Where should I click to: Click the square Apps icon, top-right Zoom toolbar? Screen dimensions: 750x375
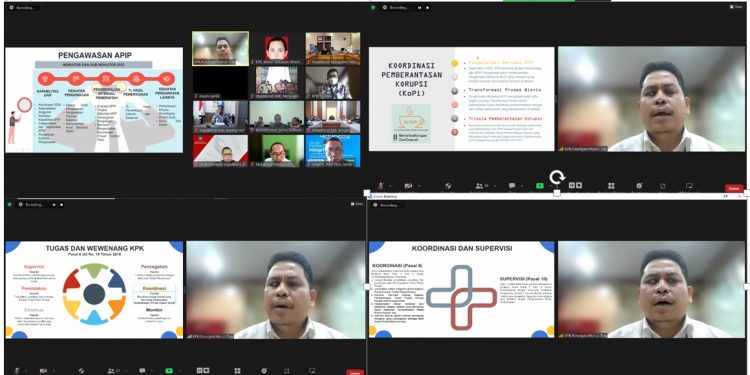663,186
